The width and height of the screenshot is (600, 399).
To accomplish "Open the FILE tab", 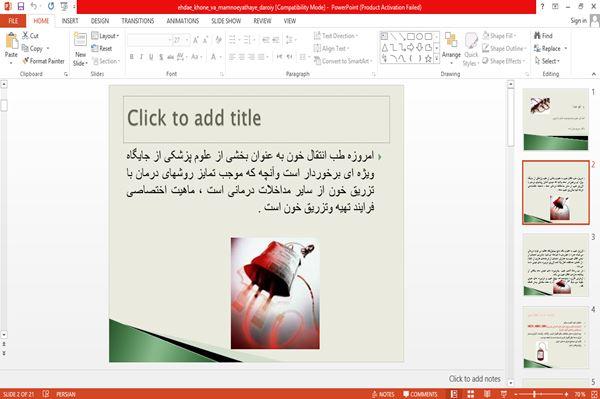I will point(13,21).
